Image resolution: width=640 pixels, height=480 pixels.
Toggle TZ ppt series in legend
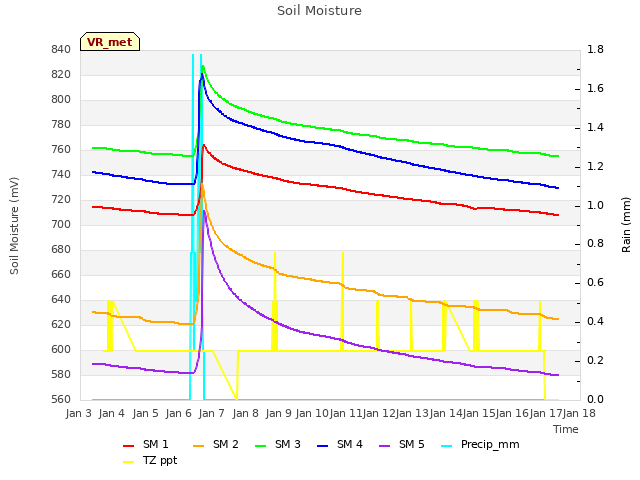(x=150, y=460)
